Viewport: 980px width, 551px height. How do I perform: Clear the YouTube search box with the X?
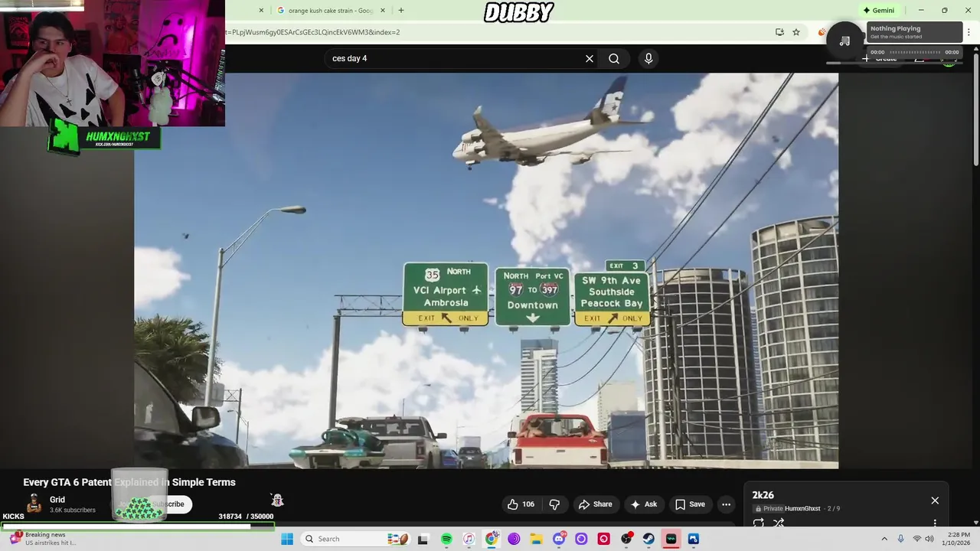pyautogui.click(x=590, y=58)
